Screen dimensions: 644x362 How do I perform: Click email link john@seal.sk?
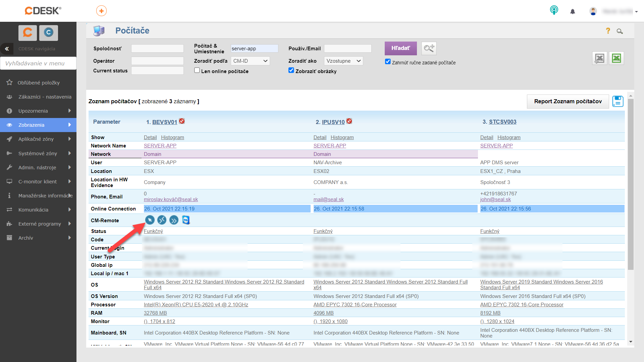pyautogui.click(x=495, y=199)
